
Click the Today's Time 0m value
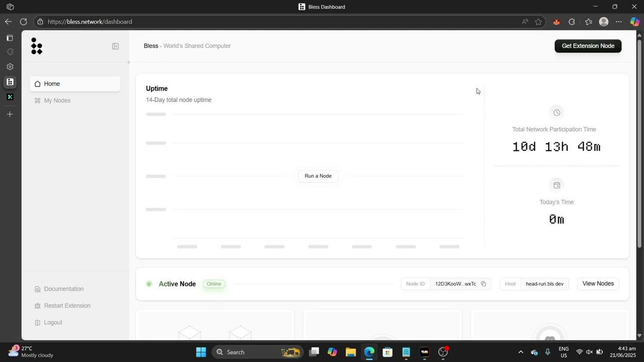[x=556, y=219]
